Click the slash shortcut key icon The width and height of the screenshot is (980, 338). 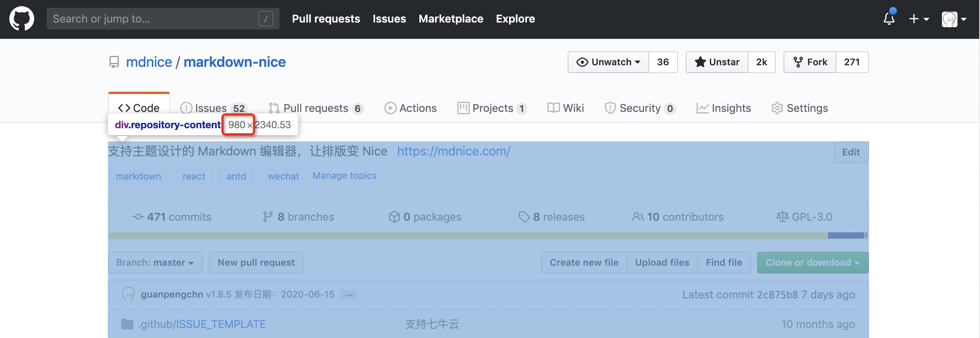pos(266,19)
